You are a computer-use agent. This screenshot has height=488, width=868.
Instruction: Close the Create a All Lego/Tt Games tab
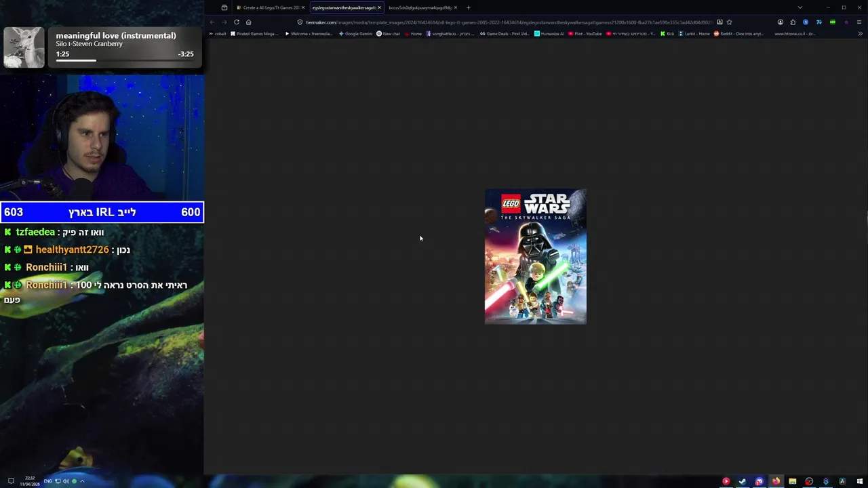click(302, 7)
